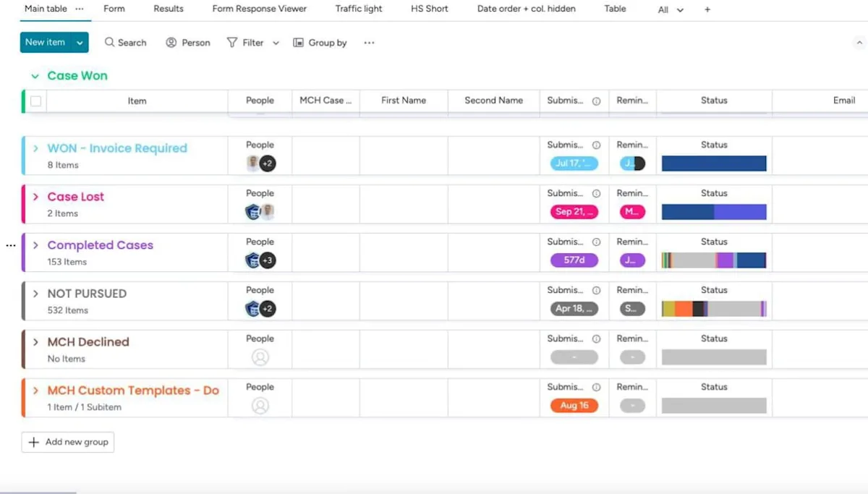
Task: Expand the NOT PURSUED group
Action: [35, 294]
